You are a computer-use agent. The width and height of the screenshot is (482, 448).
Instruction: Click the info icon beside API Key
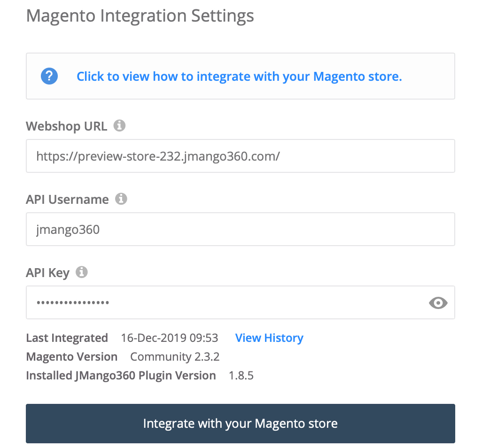coord(82,272)
